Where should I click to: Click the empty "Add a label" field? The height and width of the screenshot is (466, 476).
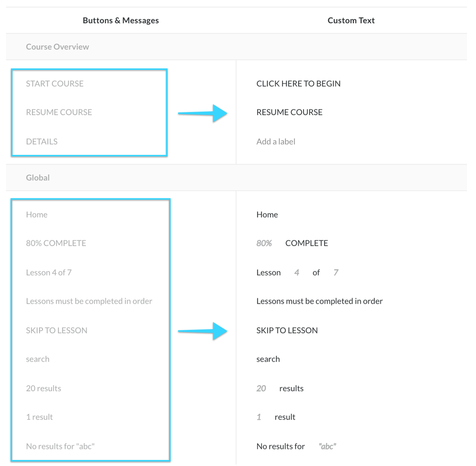pyautogui.click(x=276, y=141)
